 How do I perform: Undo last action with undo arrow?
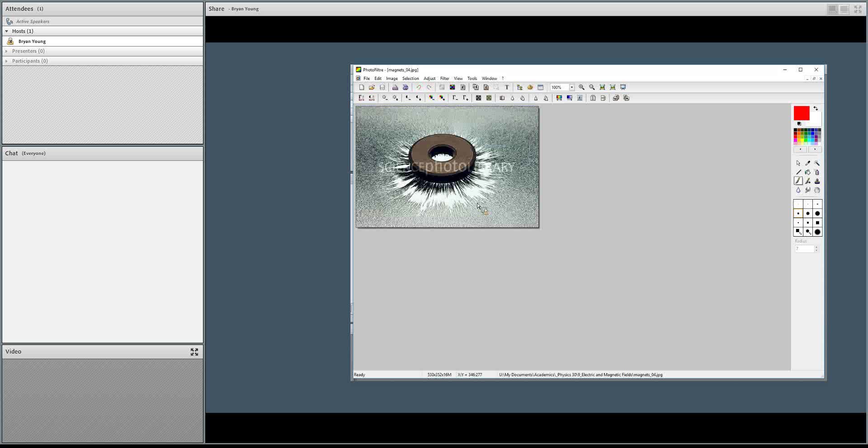[419, 87]
